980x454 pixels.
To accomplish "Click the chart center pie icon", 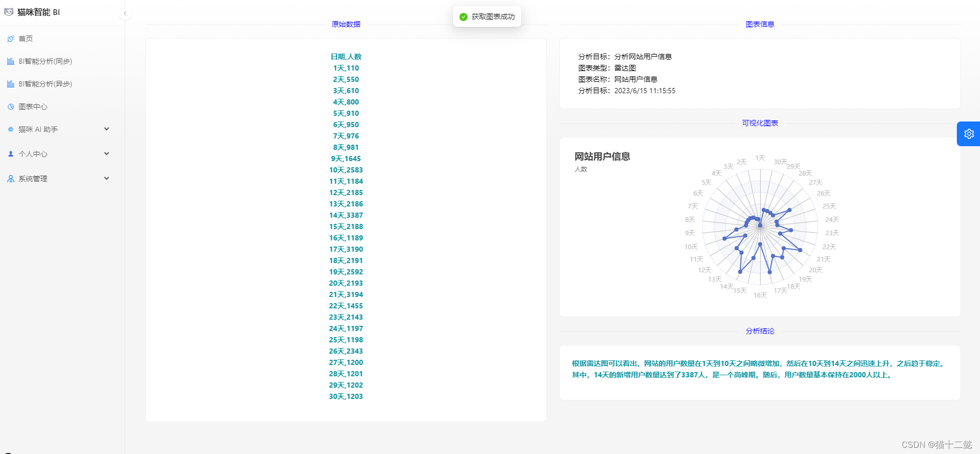I will click(11, 107).
